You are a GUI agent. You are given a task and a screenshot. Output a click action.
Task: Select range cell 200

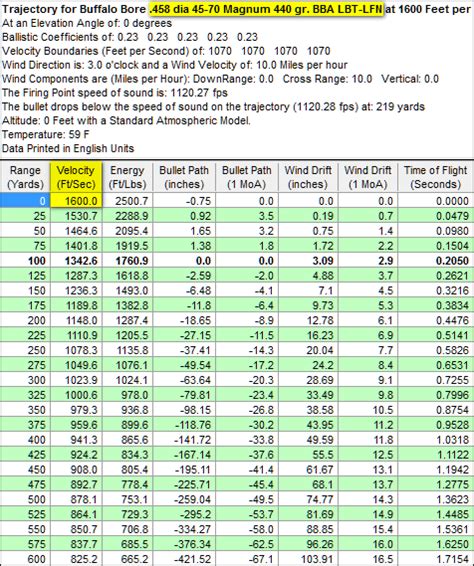[25, 320]
